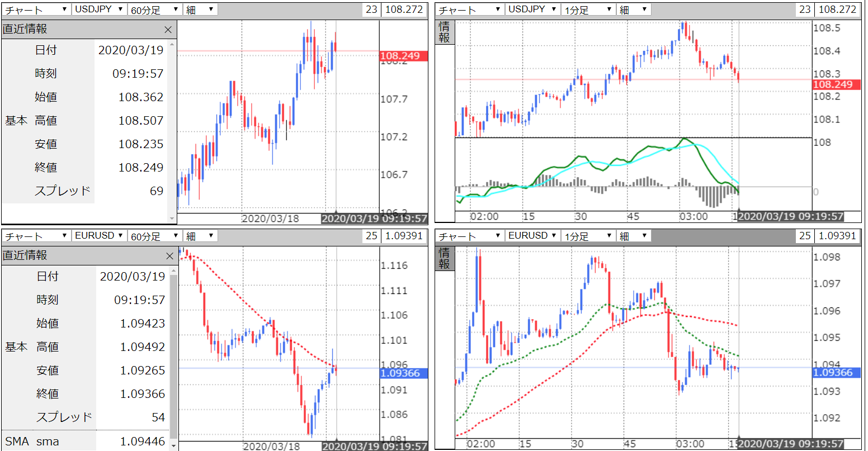Image resolution: width=868 pixels, height=451 pixels.
Task: Click the 日付 value 2020/03/19 in the USDJPY info panel
Action: pos(131,50)
